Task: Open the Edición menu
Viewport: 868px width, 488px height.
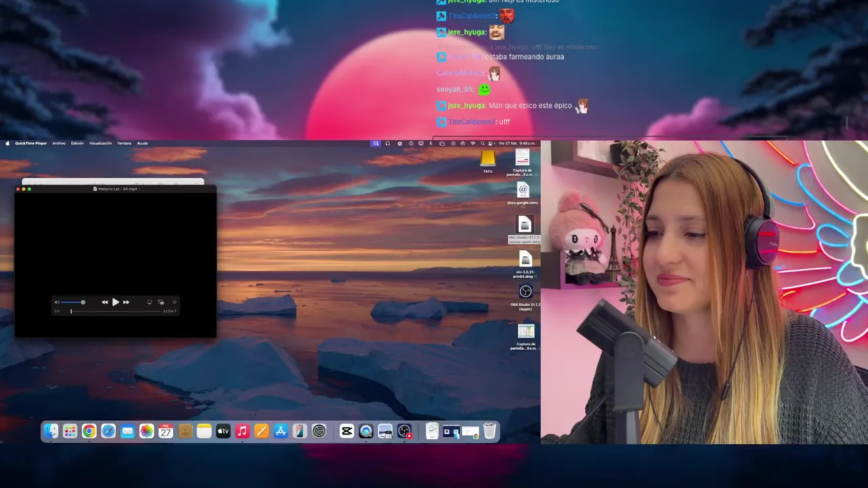Action: pos(77,143)
